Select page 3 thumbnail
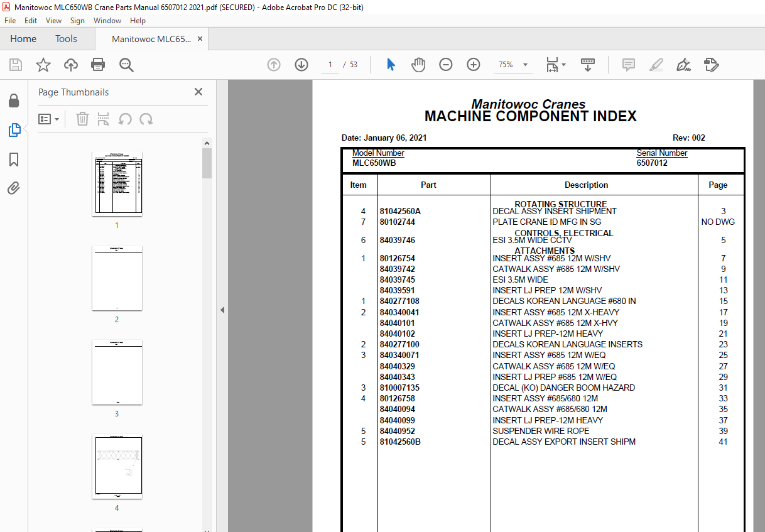The image size is (765, 532). 117,372
